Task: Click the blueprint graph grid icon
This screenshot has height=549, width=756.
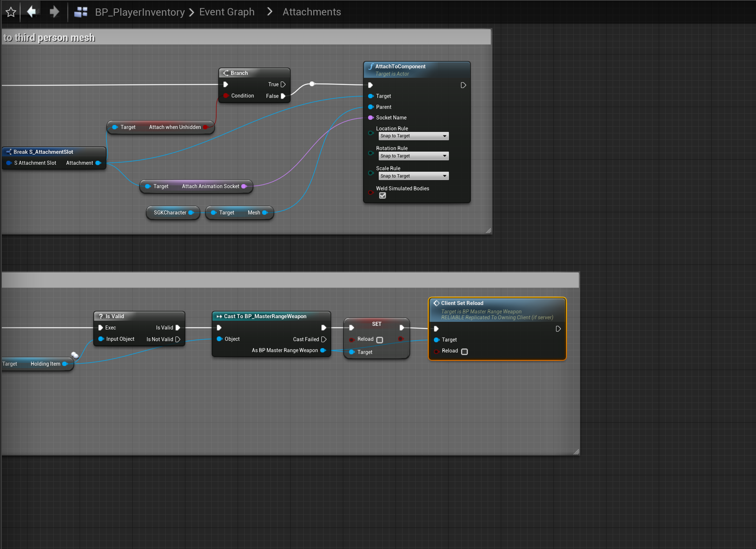Action: [x=81, y=12]
